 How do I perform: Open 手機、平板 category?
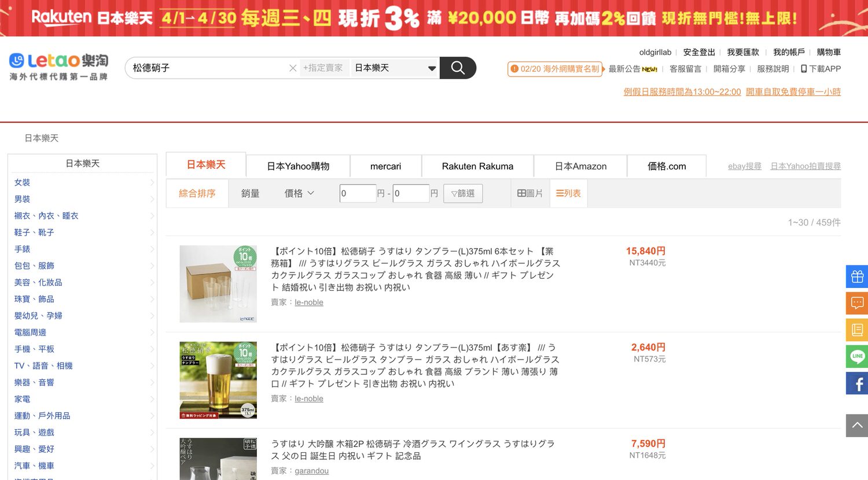[x=34, y=349]
